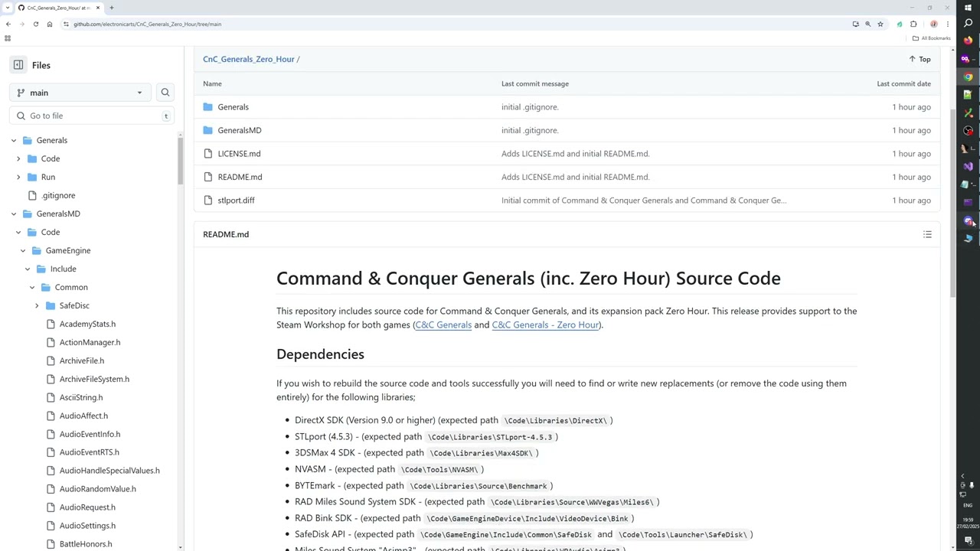
Task: Reload the page with the refresh icon
Action: pos(35,24)
